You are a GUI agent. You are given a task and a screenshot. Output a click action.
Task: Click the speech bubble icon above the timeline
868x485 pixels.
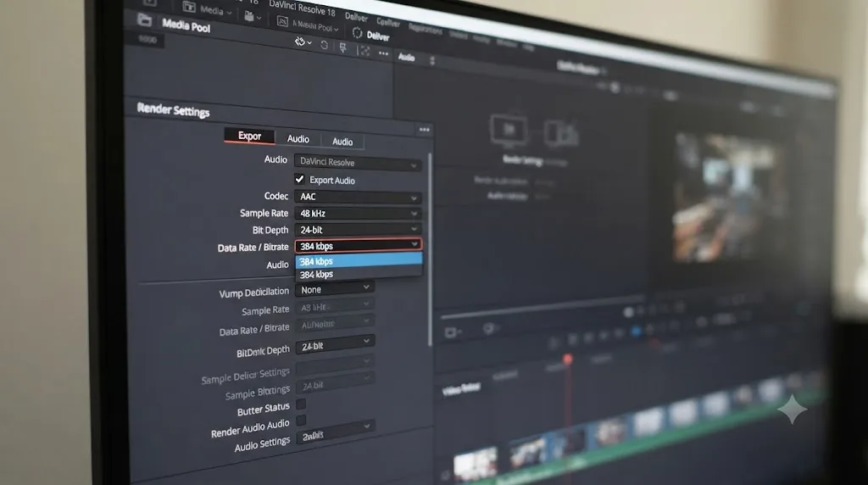488,329
